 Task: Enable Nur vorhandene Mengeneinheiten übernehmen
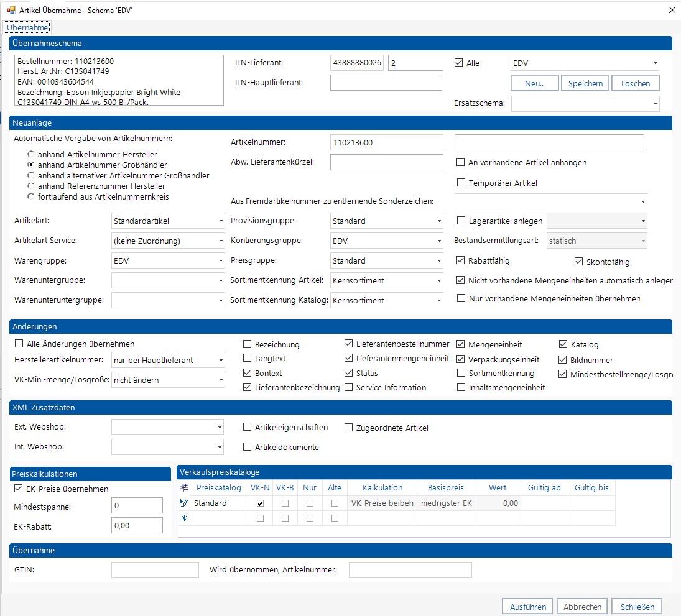coord(461,298)
